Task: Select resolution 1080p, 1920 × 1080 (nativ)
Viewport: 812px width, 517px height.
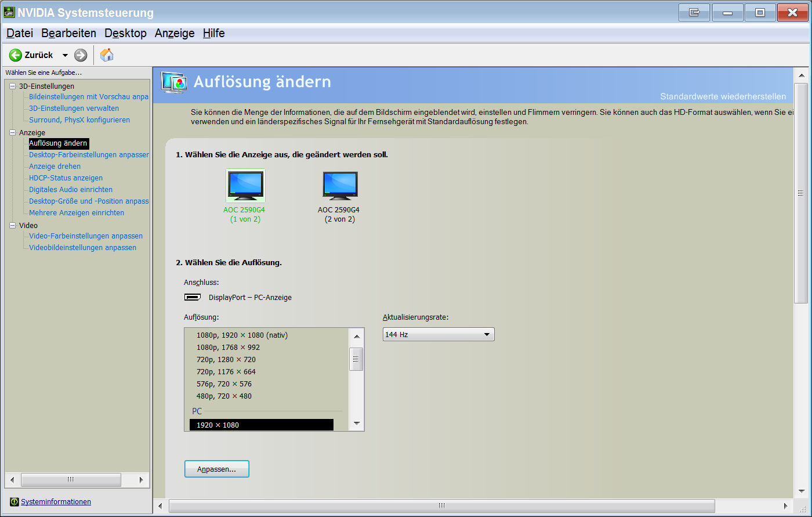Action: 242,335
